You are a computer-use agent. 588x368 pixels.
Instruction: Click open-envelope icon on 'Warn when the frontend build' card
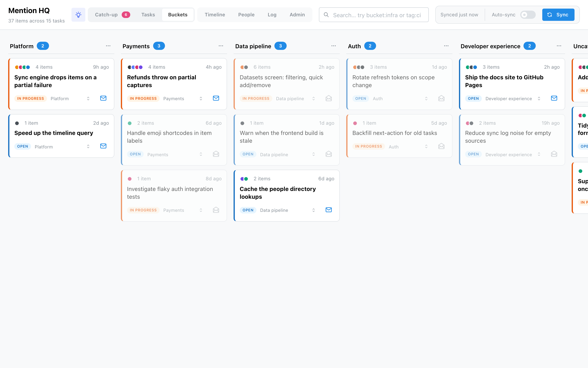click(329, 154)
